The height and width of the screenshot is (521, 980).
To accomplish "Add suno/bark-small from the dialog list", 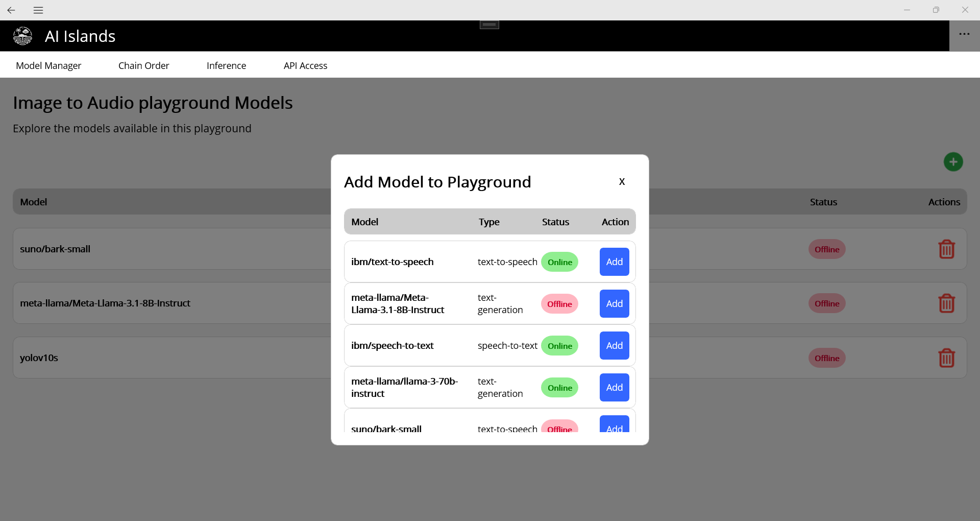I will point(614,425).
